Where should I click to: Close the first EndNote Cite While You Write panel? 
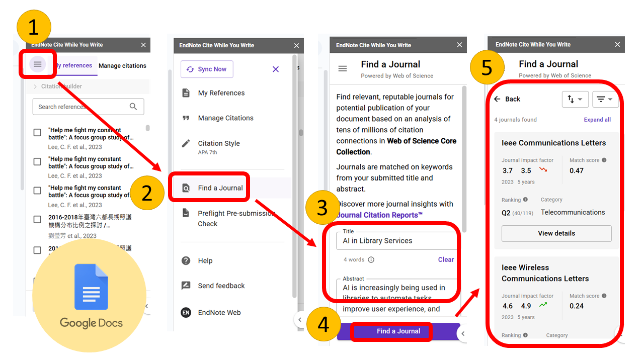pyautogui.click(x=143, y=45)
